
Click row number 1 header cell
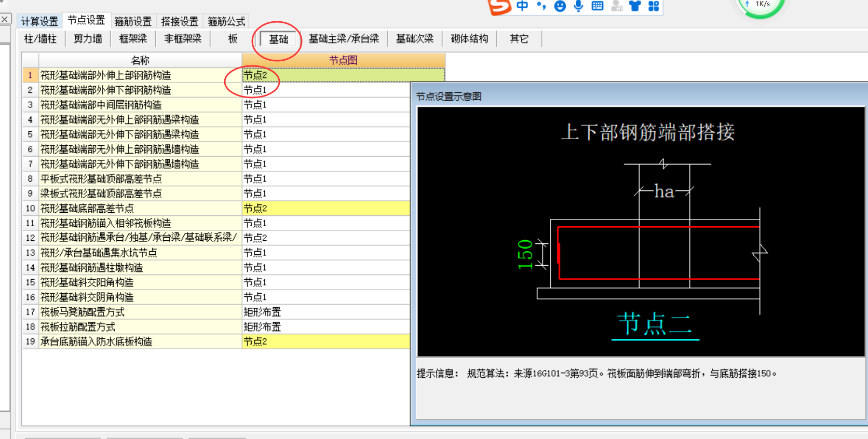pos(30,75)
